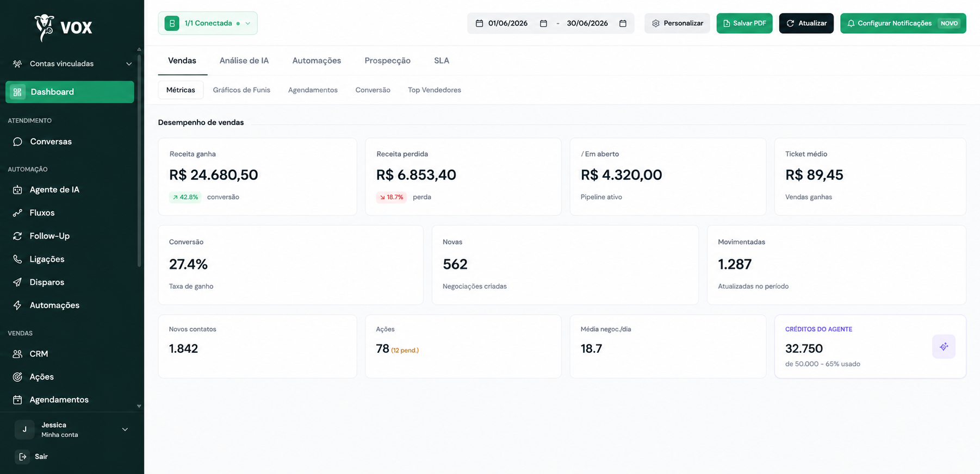Click the refresh icon in Atualizar
The width and height of the screenshot is (980, 474).
[x=791, y=23]
